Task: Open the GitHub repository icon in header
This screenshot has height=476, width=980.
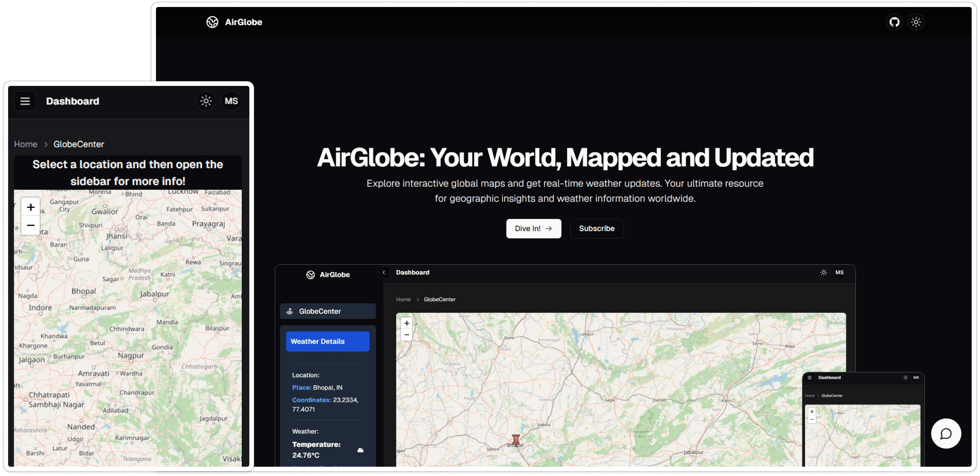Action: (894, 22)
